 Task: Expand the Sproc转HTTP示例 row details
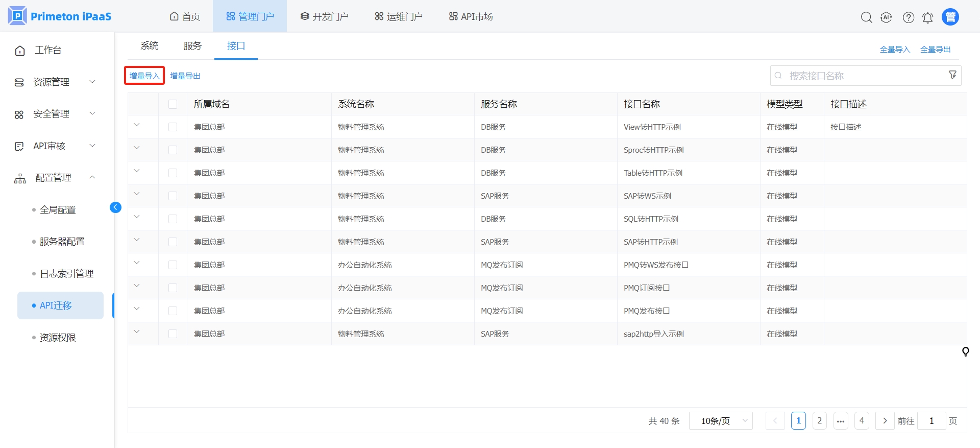pos(136,148)
